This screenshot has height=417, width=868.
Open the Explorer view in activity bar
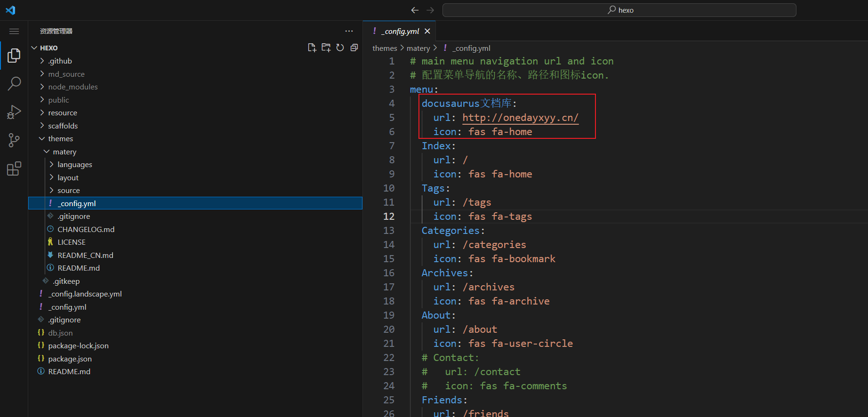coord(14,56)
